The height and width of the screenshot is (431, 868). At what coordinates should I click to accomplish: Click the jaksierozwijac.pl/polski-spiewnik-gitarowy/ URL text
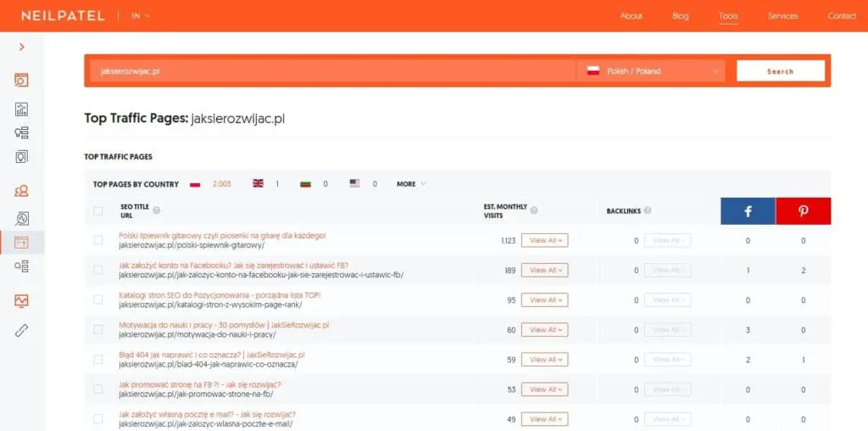192,245
